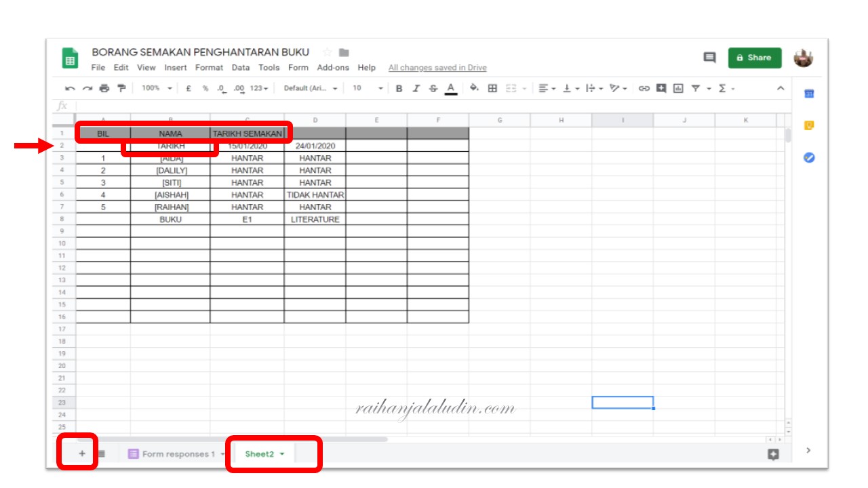
Task: Open the text wrapping dropdown
Action: 593,88
